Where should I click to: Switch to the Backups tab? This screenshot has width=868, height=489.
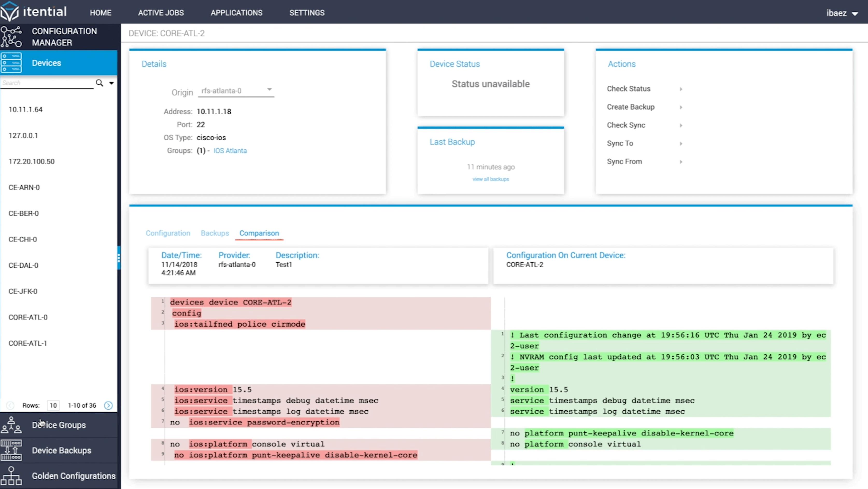(x=215, y=233)
